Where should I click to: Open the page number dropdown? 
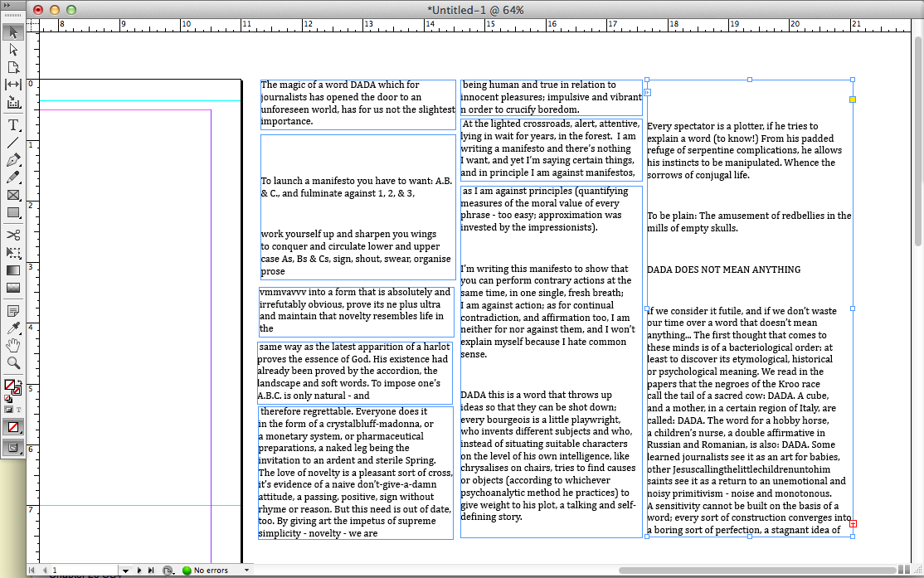[x=125, y=571]
